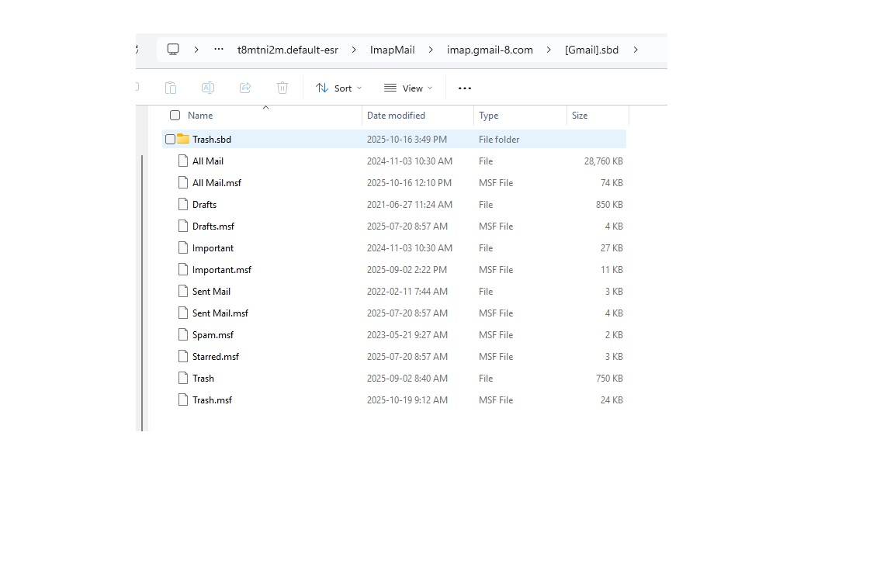Select the Sent Mail.msf file name
The height and width of the screenshot is (588, 894).
pyautogui.click(x=220, y=313)
